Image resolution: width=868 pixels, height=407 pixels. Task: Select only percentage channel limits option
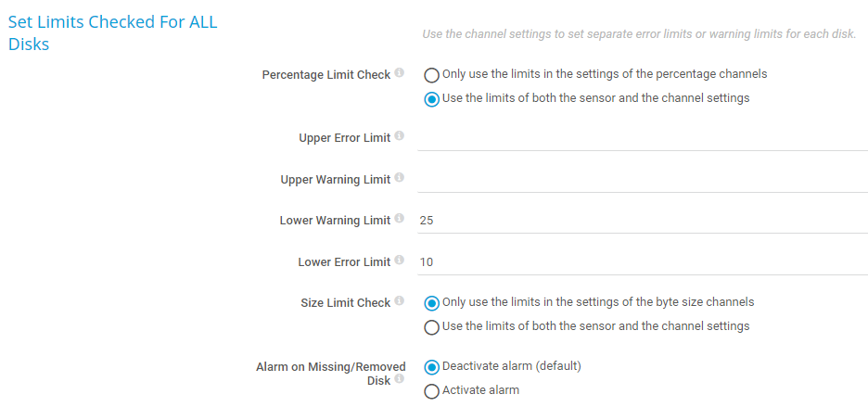(431, 75)
